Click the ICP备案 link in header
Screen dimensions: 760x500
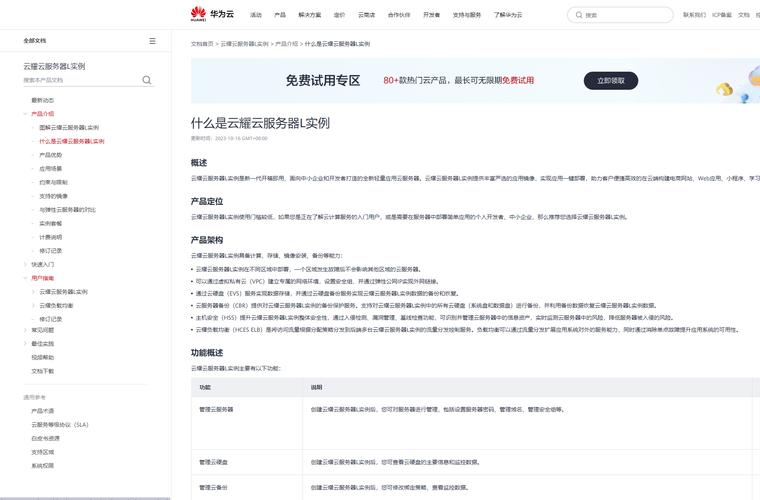pos(722,15)
